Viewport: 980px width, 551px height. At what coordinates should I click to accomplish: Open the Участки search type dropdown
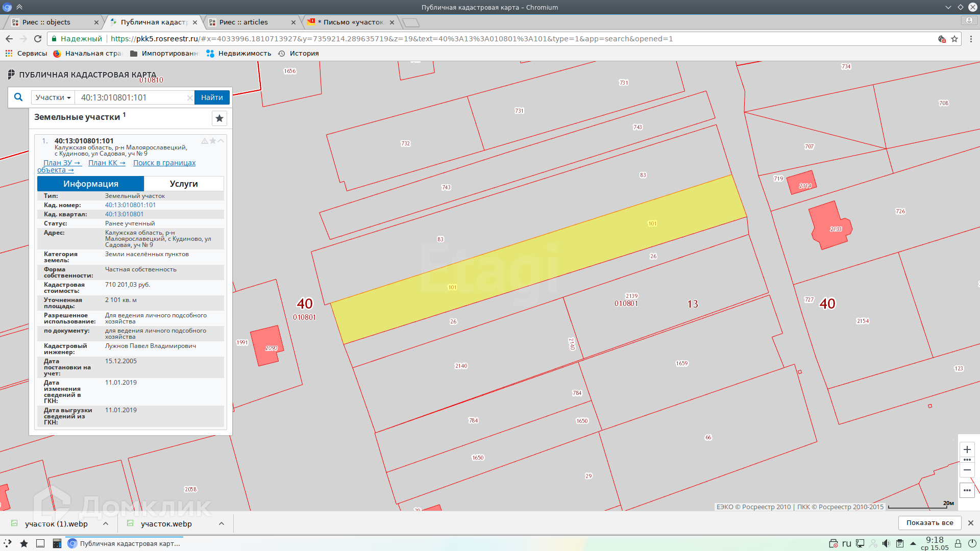53,97
